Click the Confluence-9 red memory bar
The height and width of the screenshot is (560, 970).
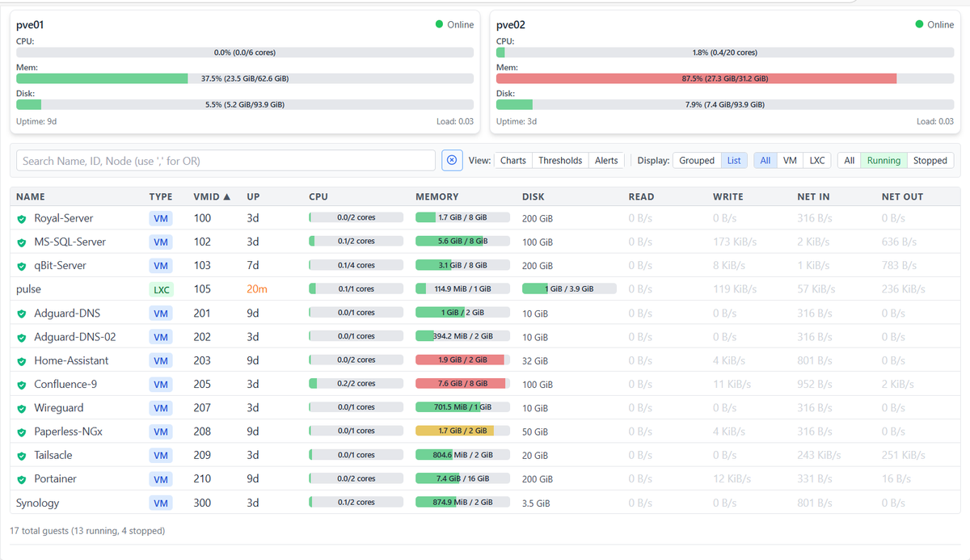tap(462, 384)
